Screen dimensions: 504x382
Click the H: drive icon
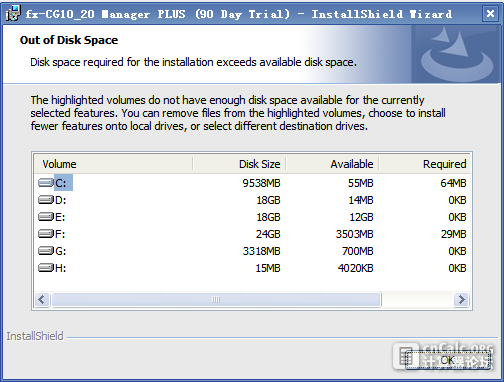46,268
